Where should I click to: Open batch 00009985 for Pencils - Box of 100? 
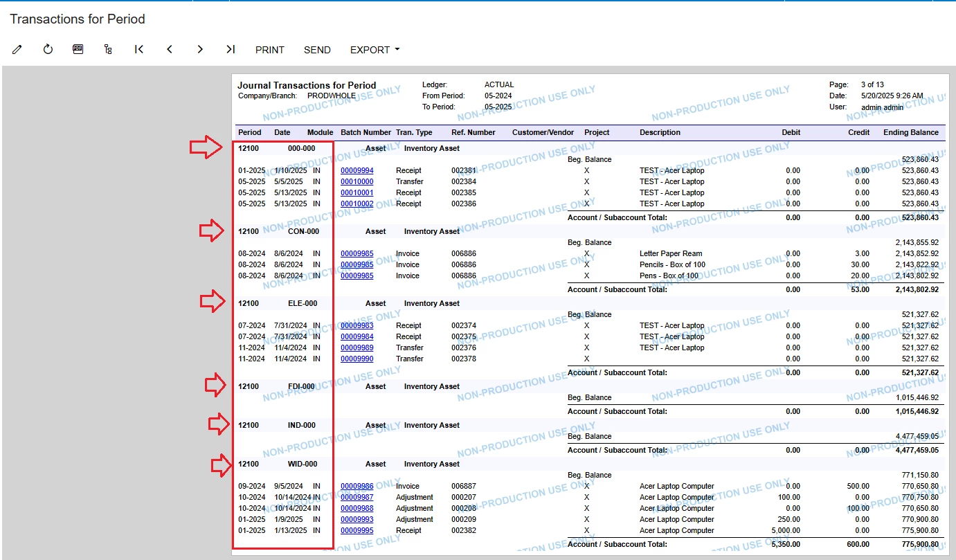[x=357, y=264]
